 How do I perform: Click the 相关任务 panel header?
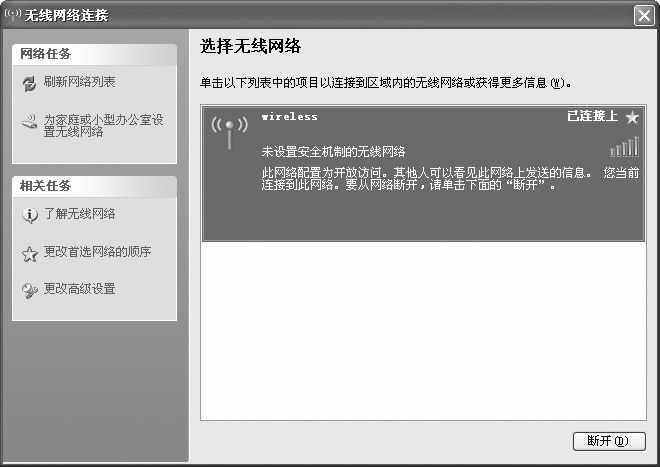pos(46,186)
